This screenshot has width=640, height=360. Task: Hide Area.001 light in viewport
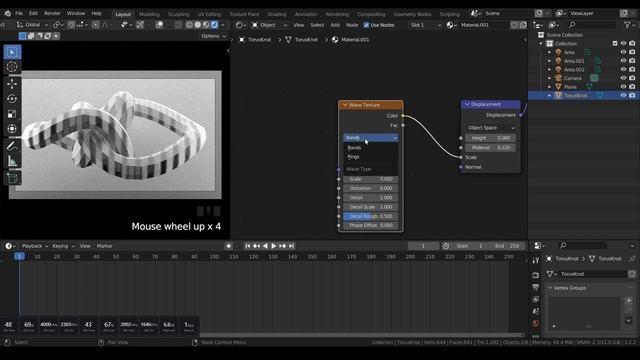(623, 61)
